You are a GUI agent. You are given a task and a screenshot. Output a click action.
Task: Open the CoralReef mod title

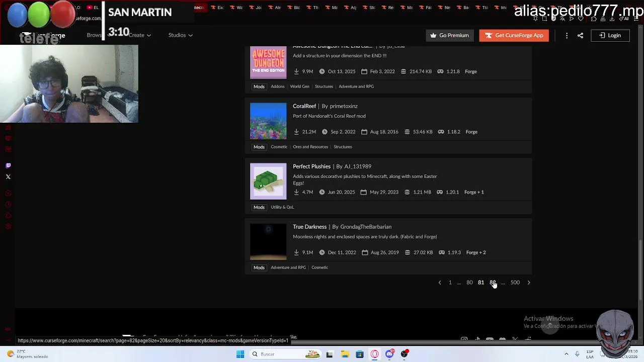tap(304, 106)
